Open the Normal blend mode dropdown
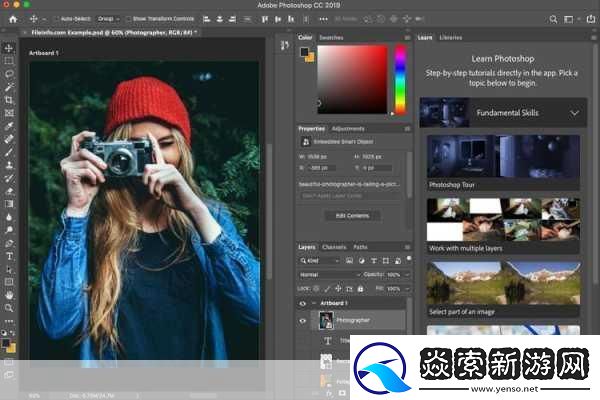The height and width of the screenshot is (400, 600). [330, 274]
